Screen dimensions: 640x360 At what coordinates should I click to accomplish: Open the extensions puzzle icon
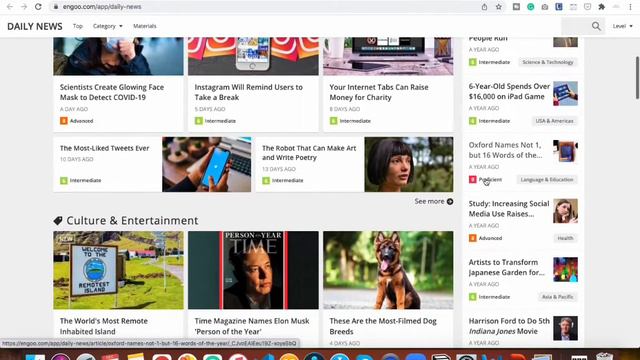coord(602,7)
